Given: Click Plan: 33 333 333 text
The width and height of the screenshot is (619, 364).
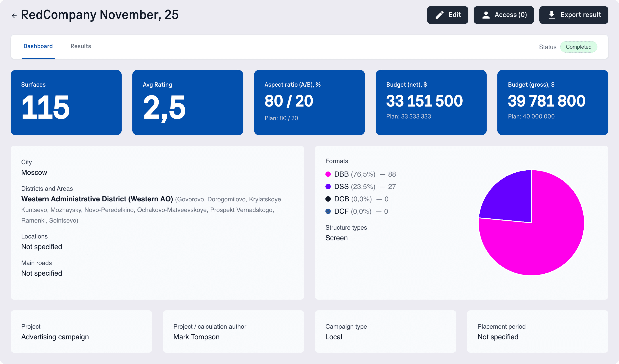Looking at the screenshot, I should tap(408, 116).
